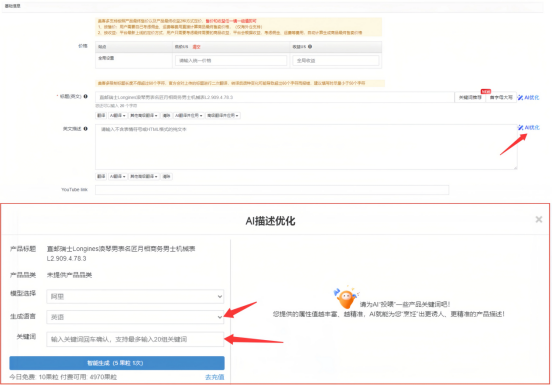This screenshot has height=385, width=552.
Task: Click the 未提供产品品类 text
Action: 69,275
